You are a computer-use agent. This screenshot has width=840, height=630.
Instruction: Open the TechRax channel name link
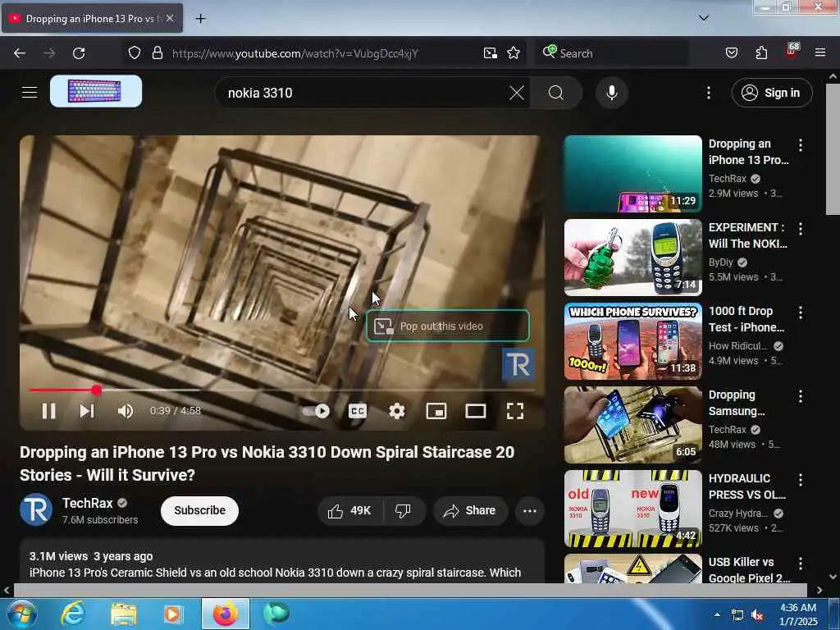tap(87, 503)
